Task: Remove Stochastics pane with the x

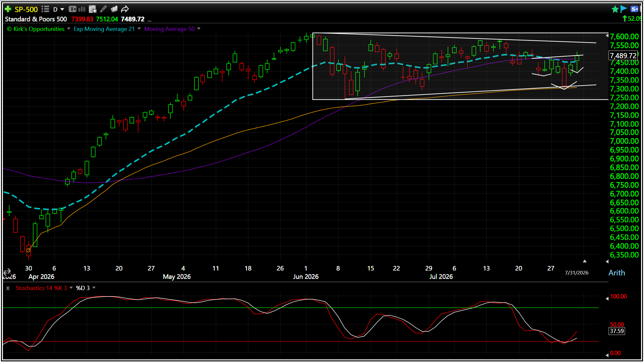Action: pyautogui.click(x=8, y=288)
